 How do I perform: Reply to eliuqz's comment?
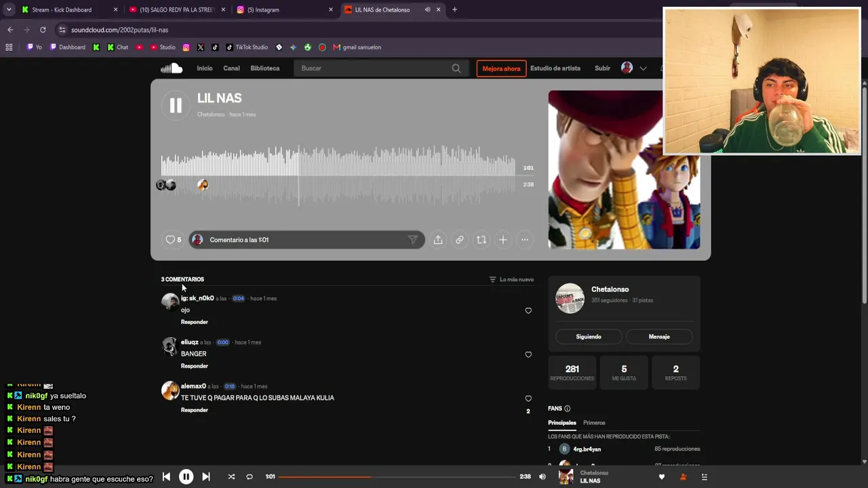coord(195,366)
